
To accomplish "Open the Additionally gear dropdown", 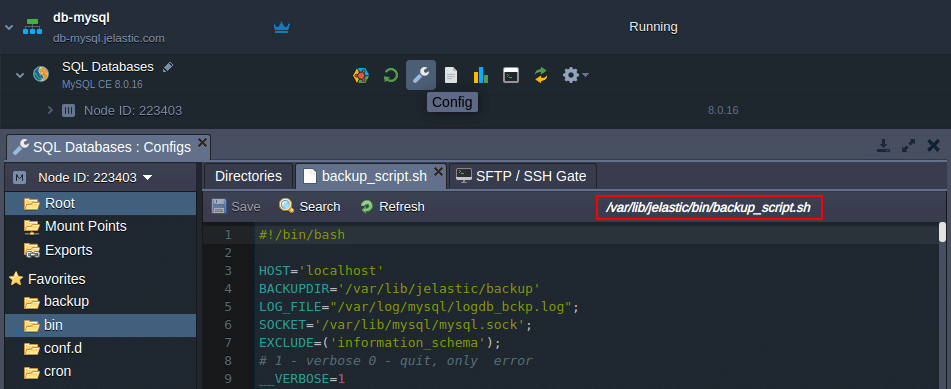I will (x=576, y=75).
